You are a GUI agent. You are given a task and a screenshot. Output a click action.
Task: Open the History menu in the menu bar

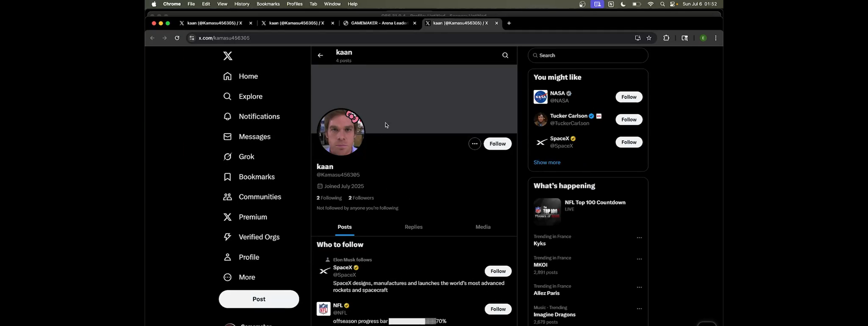pyautogui.click(x=242, y=4)
